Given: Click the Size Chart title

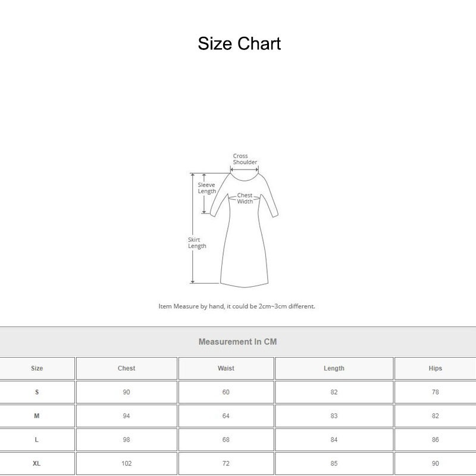Looking at the screenshot, I should 238,43.
